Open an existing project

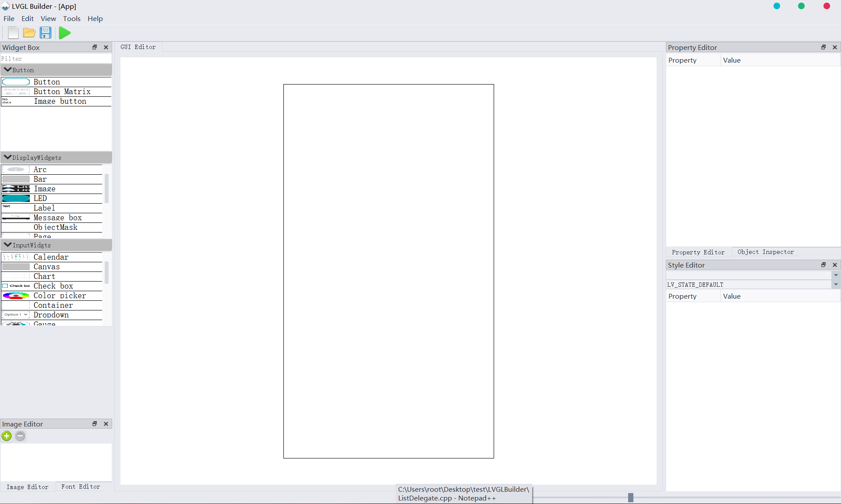point(29,32)
